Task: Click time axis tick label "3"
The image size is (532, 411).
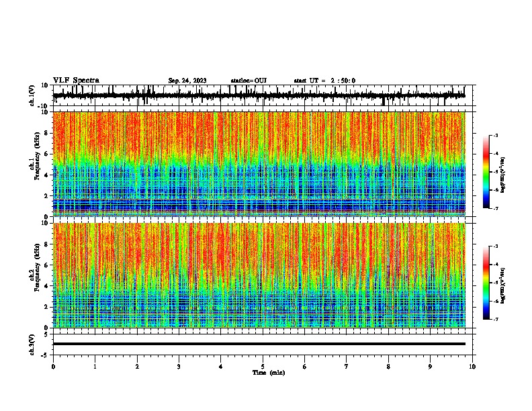Action: (x=179, y=367)
